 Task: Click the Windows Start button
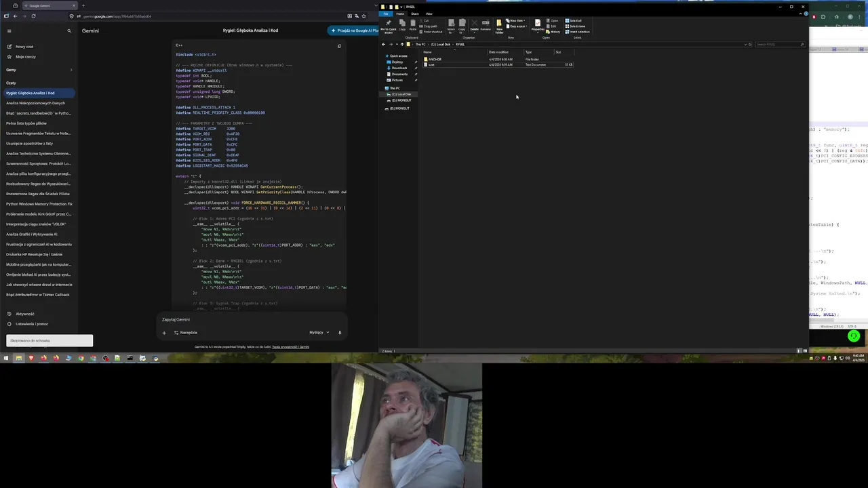tap(6, 358)
